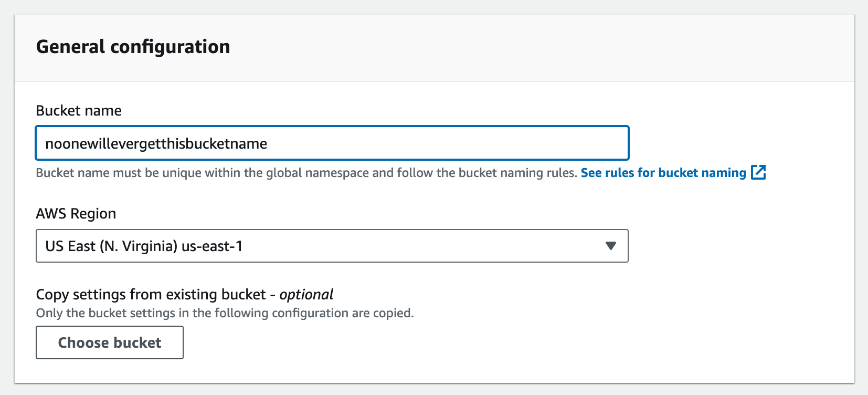Click the Bucket name input field
Viewport: 868px width, 395px height.
tap(332, 143)
